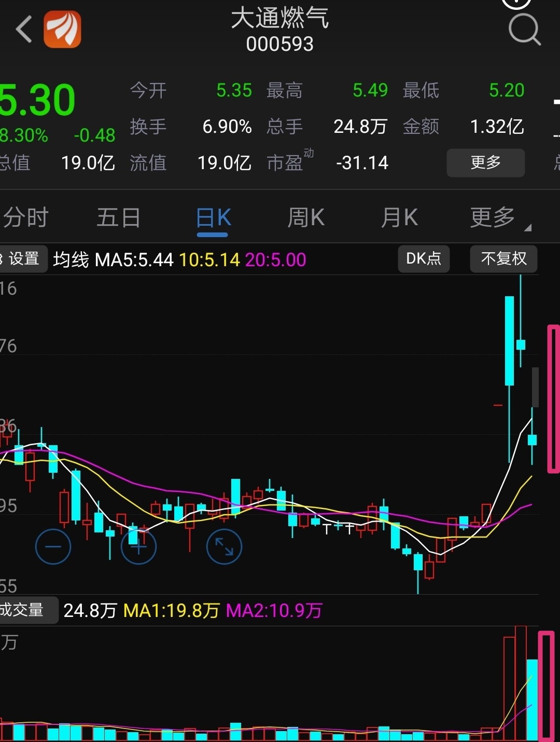Tap the P/E value -31.14
560x742 pixels.
(362, 163)
